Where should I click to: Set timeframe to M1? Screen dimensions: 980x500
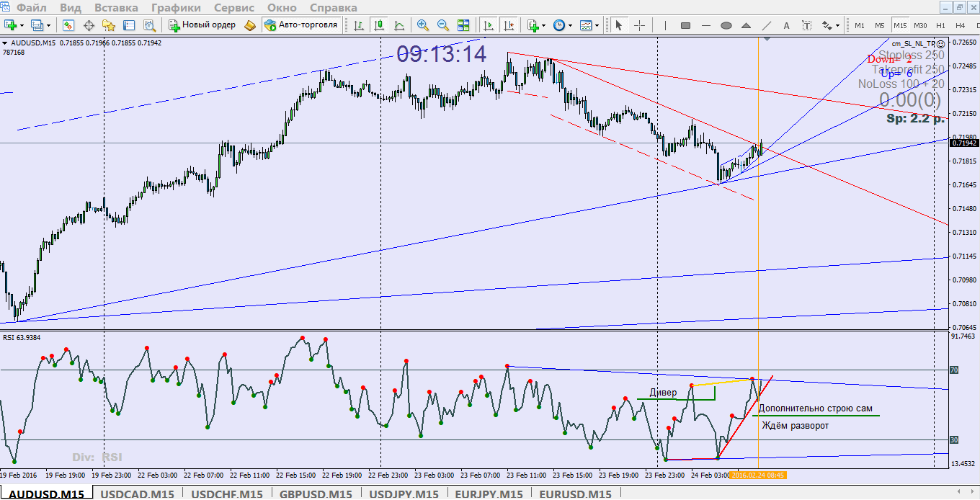[x=860, y=25]
